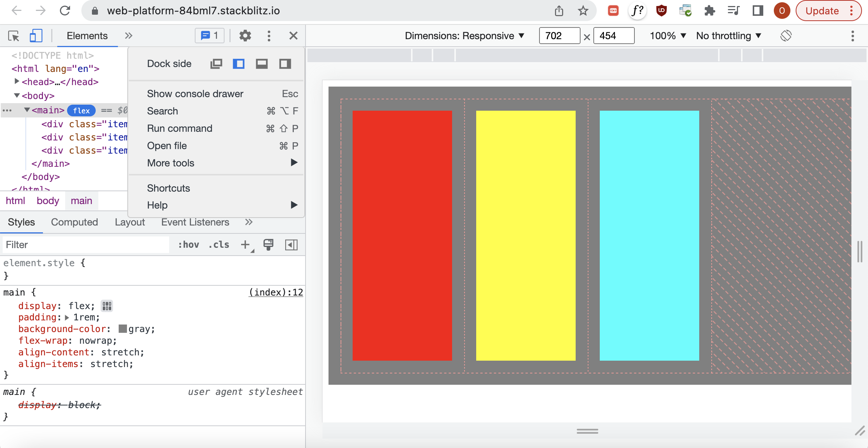This screenshot has height=448, width=868.
Task: Toggle the device toolbar icon
Action: 36,36
